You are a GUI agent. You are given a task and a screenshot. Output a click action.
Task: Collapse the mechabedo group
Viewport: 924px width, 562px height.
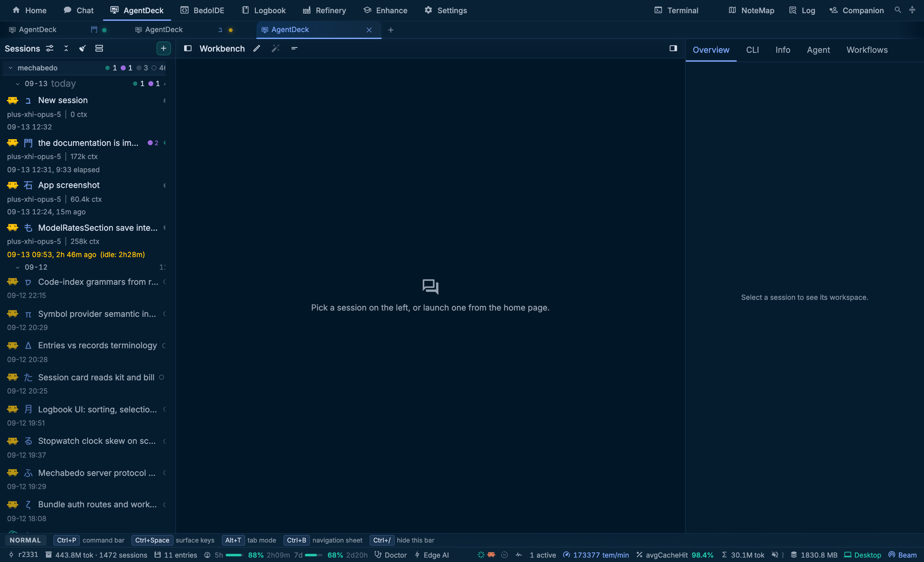[10, 68]
